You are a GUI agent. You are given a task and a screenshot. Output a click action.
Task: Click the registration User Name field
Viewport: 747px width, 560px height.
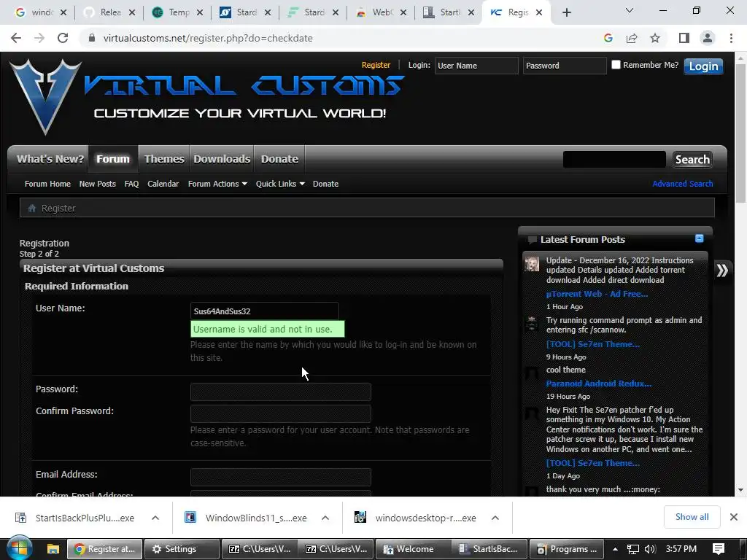pos(264,311)
